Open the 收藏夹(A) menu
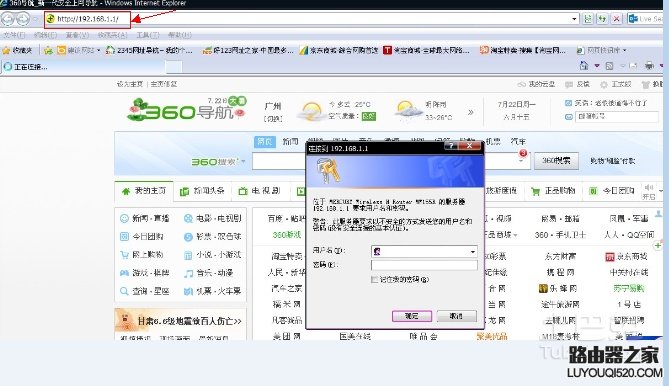This screenshot has height=386, width=669. coord(113,35)
